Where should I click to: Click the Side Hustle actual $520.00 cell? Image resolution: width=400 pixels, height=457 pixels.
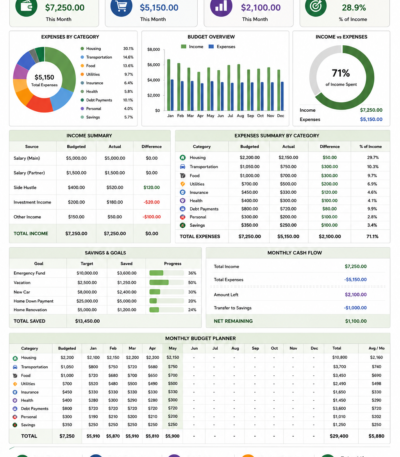coord(115,187)
